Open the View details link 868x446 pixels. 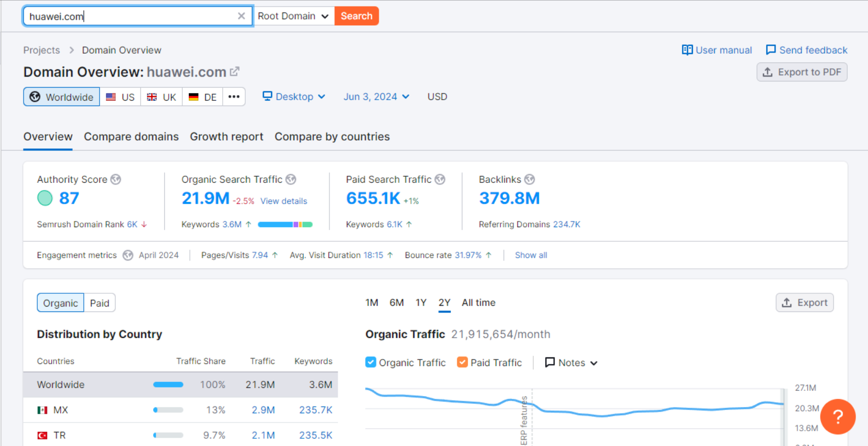[283, 201]
